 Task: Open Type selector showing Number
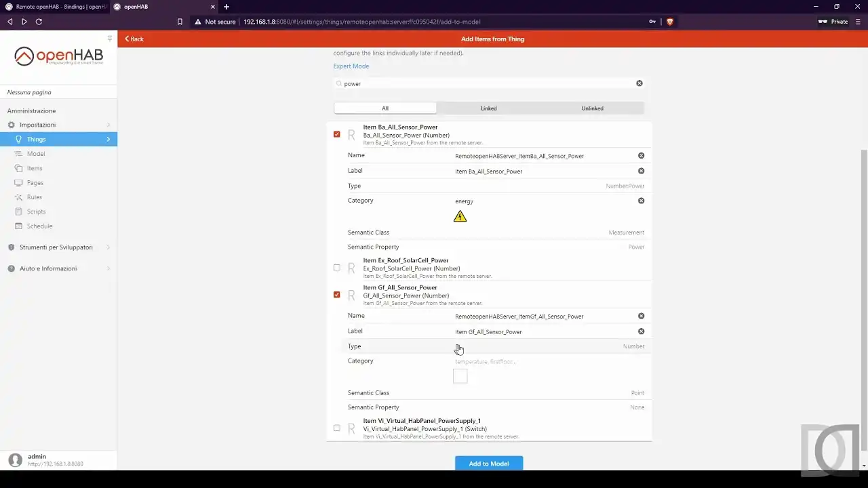pyautogui.click(x=496, y=346)
